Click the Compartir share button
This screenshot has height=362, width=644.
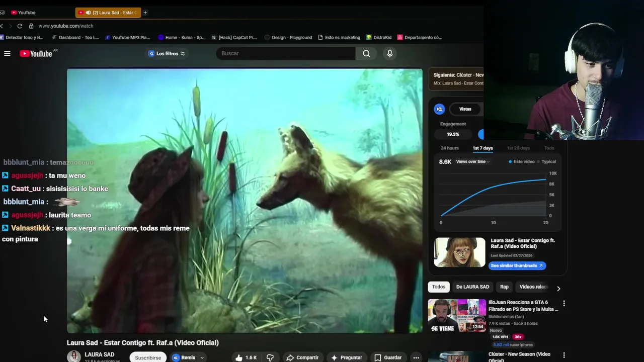302,357
